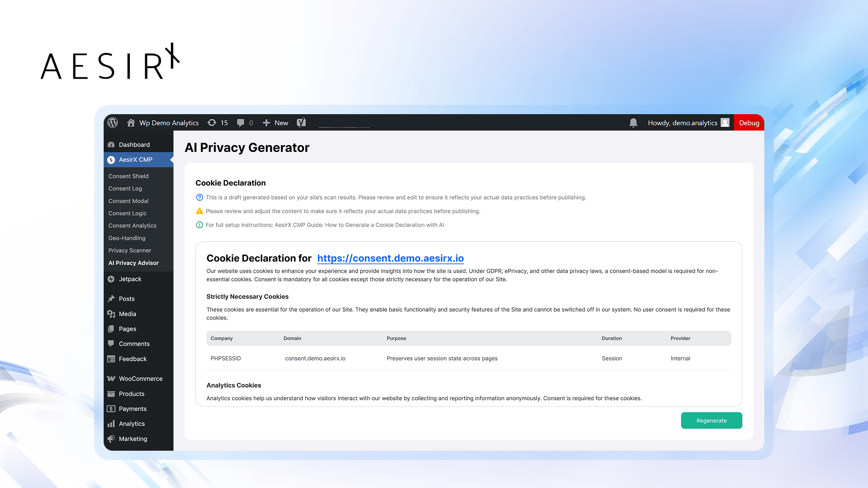Open the site home icon
This screenshot has width=868, height=488.
(131, 122)
